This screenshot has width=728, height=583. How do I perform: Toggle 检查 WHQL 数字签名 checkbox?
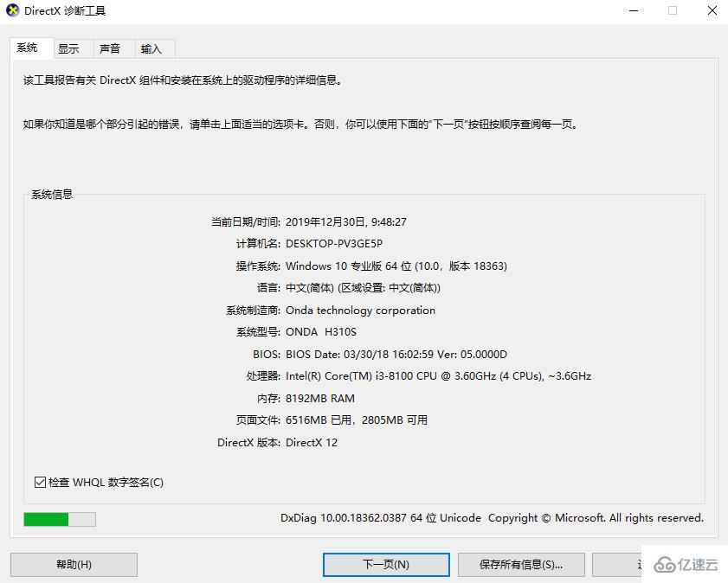tap(41, 483)
